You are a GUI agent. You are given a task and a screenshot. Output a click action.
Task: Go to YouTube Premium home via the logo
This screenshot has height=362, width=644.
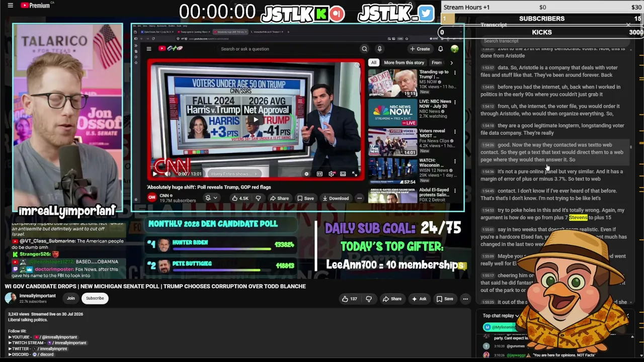point(35,6)
